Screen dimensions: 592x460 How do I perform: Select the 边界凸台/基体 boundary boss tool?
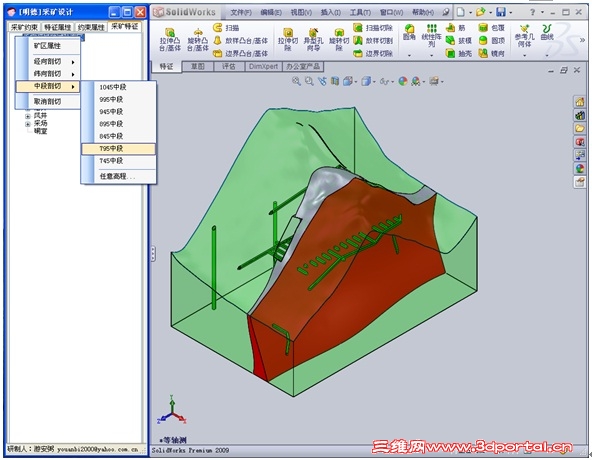pyautogui.click(x=240, y=53)
